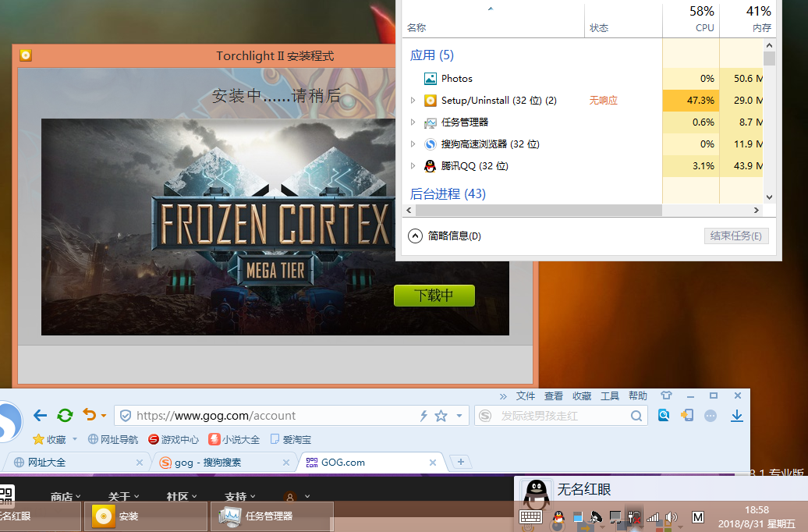Click the orange login/device toolbar icon
Image resolution: width=808 pixels, height=532 pixels.
pos(687,415)
